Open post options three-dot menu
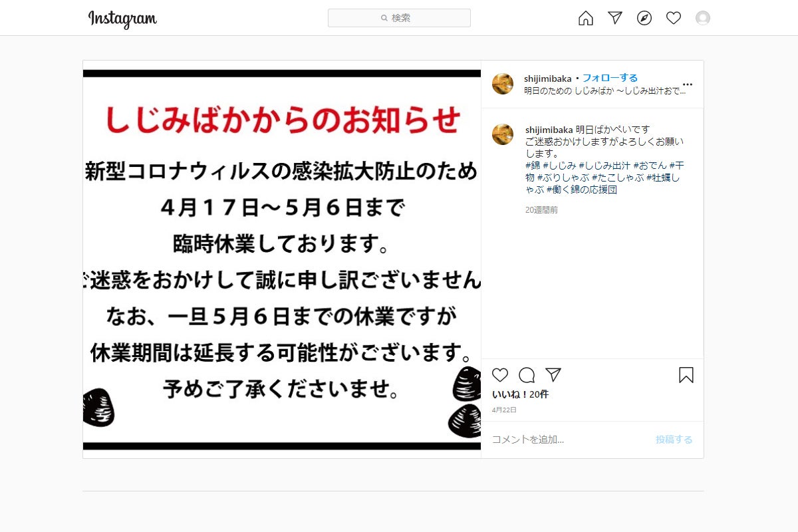 click(x=688, y=84)
